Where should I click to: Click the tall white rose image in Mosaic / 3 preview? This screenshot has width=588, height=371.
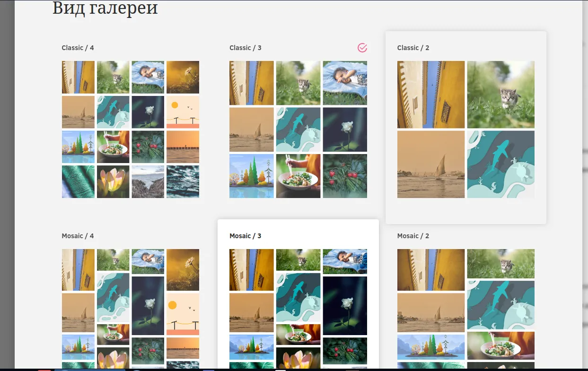point(345,305)
